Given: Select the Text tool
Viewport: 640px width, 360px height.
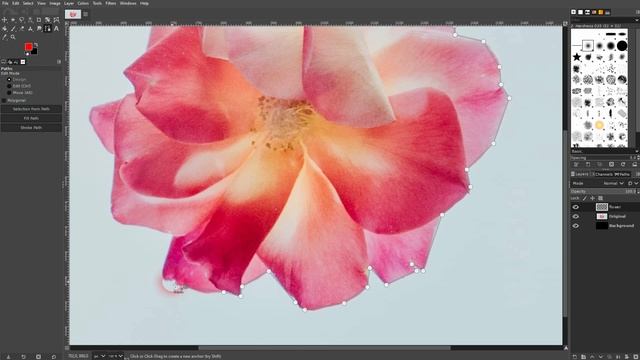Looking at the screenshot, I should (x=56, y=29).
